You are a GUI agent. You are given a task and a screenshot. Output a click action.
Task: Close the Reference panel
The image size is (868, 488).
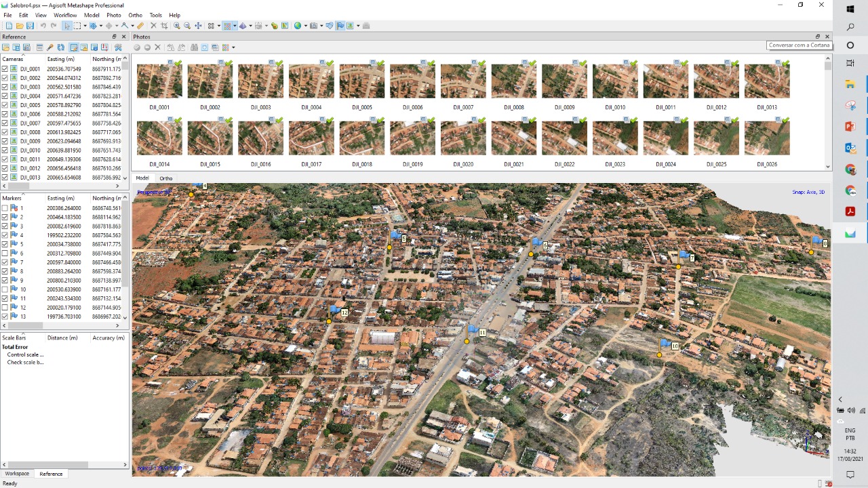coord(123,37)
